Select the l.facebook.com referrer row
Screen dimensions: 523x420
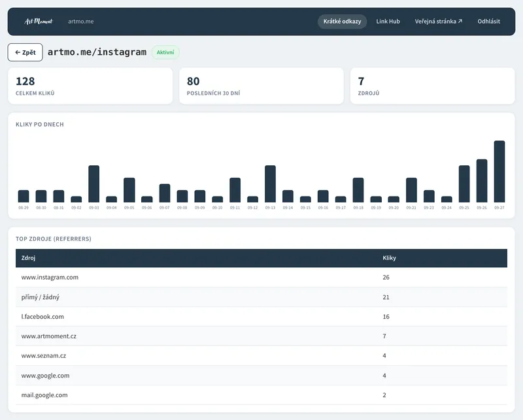(x=261, y=317)
